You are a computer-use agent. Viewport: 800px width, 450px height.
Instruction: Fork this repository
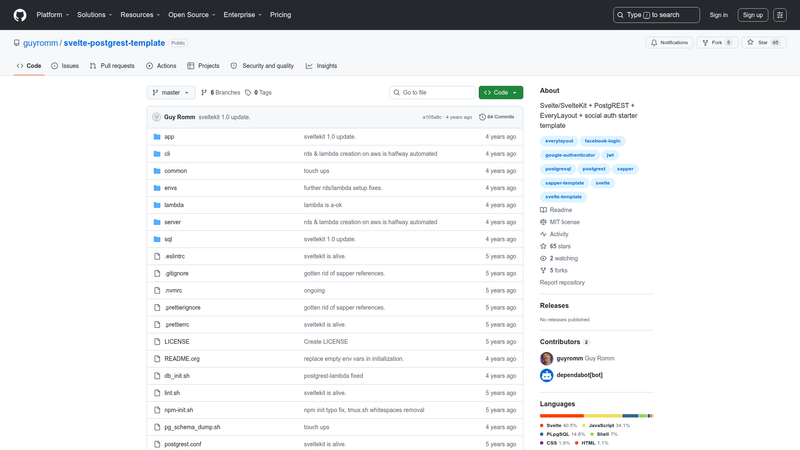(x=717, y=43)
